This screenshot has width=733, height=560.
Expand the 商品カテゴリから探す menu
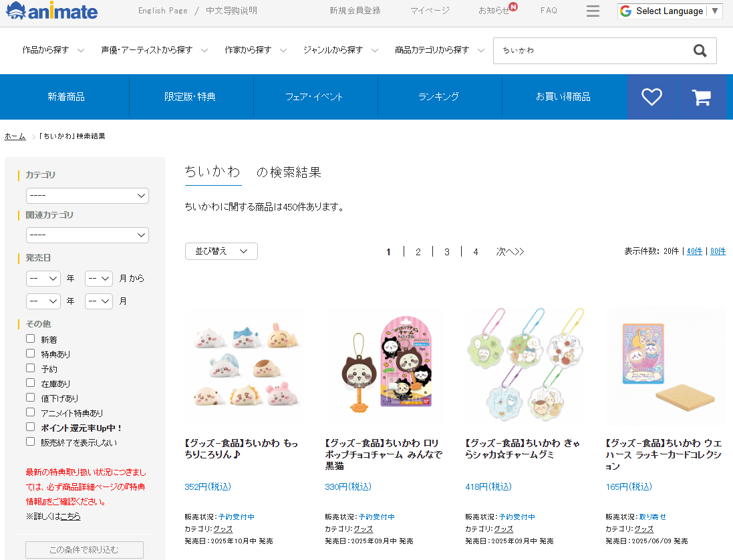440,50
